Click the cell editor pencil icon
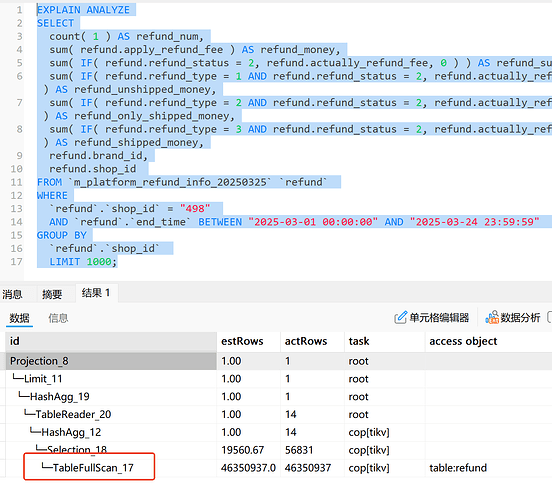 coord(400,317)
